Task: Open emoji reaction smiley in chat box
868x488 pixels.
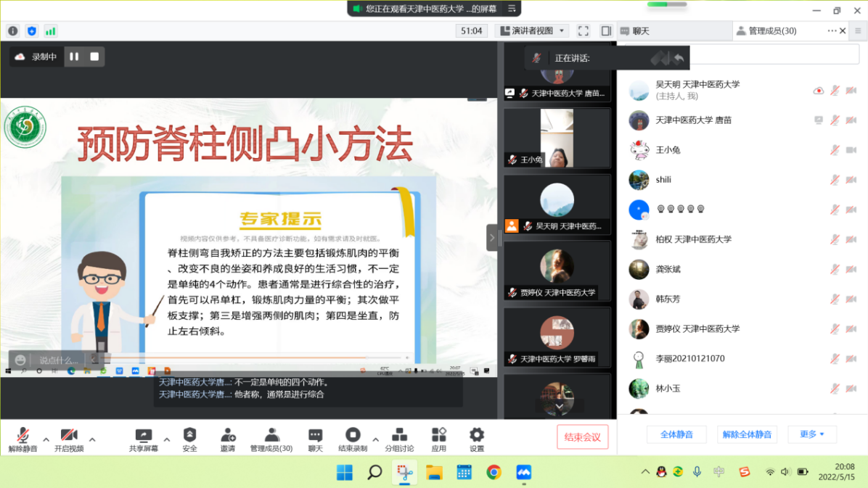Action: (x=20, y=360)
